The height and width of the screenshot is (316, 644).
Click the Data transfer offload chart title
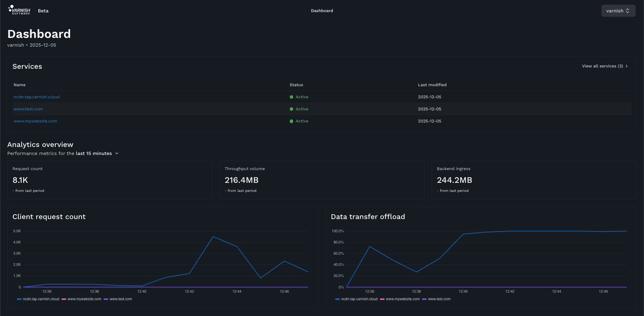pos(368,217)
